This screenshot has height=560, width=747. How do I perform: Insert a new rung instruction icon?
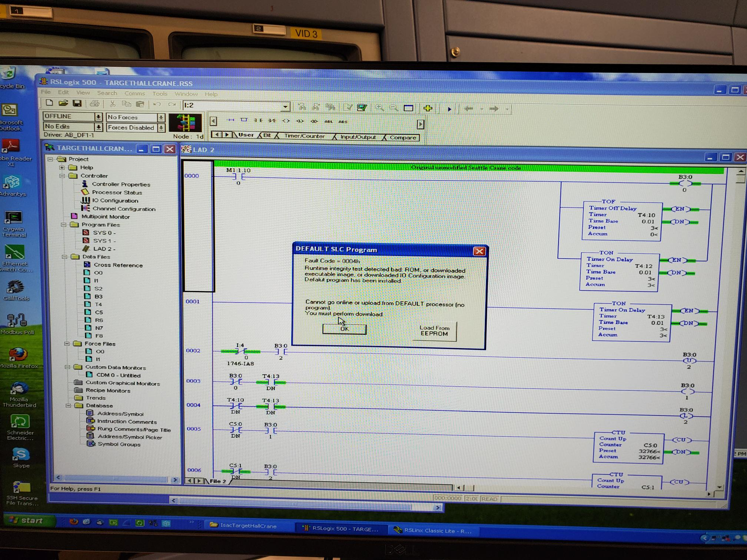pyautogui.click(x=230, y=120)
